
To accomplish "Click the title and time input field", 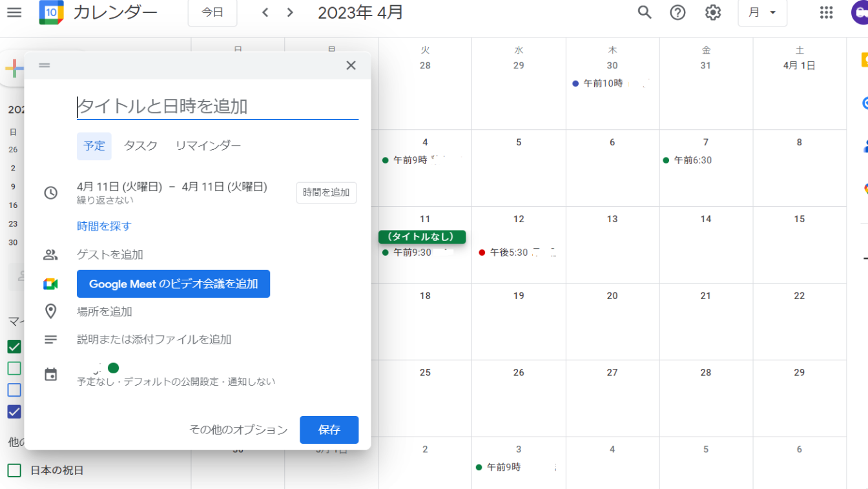I will (x=217, y=107).
